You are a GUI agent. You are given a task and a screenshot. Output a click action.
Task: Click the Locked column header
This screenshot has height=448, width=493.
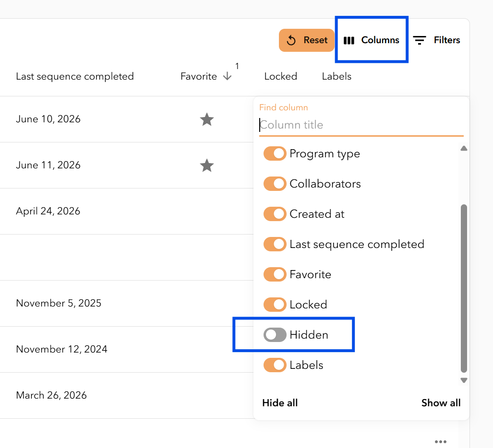coord(280,76)
